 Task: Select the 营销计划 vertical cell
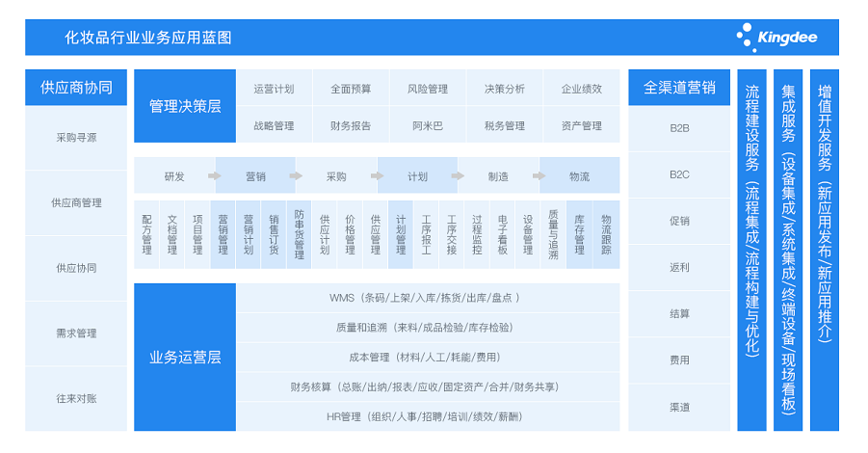click(x=249, y=235)
